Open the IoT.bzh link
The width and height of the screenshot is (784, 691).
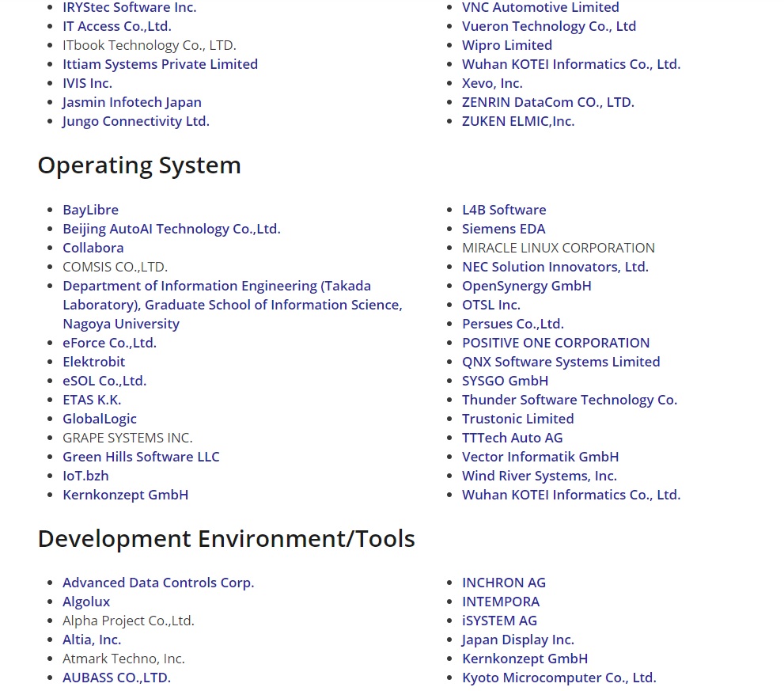[x=85, y=476]
